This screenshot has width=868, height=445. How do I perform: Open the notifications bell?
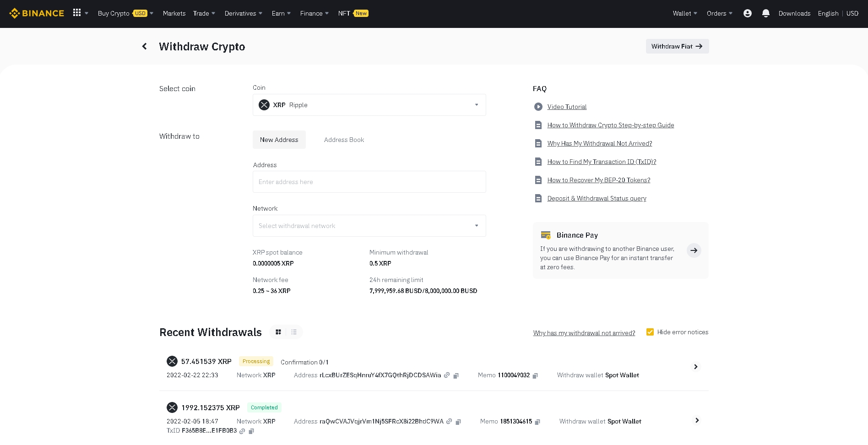point(766,13)
